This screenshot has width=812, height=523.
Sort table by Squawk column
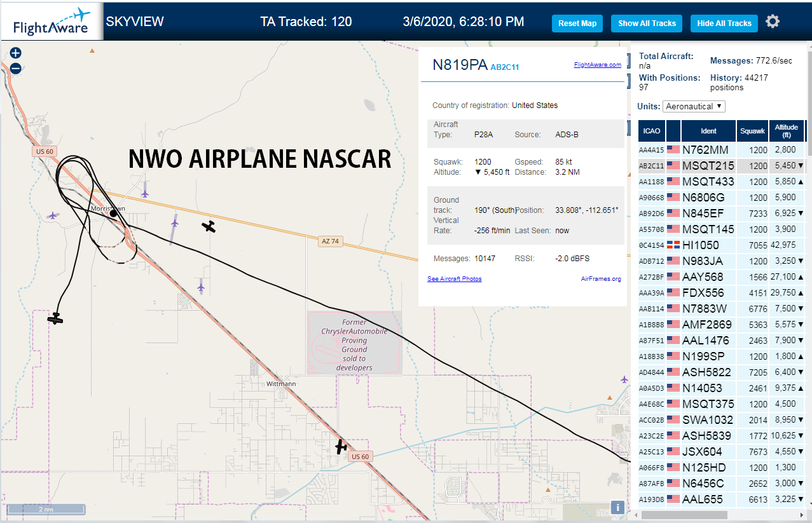click(752, 131)
